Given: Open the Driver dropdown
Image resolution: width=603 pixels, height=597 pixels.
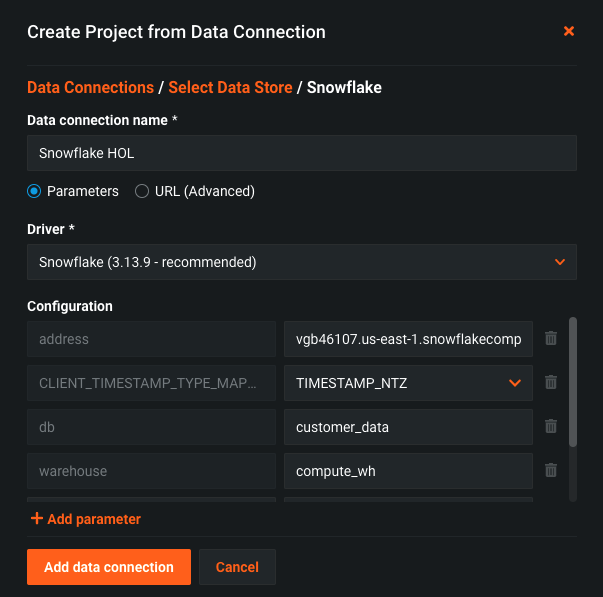Looking at the screenshot, I should point(302,262).
